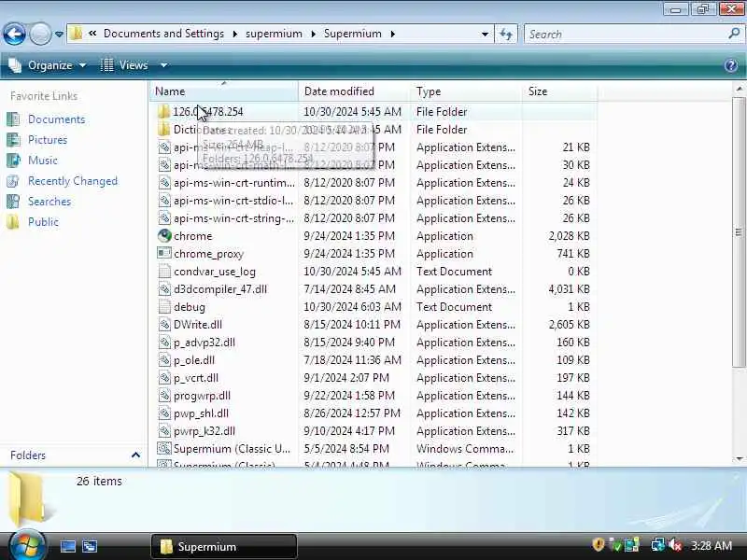
Task: Select the progwrp.dll file name
Action: 202,396
